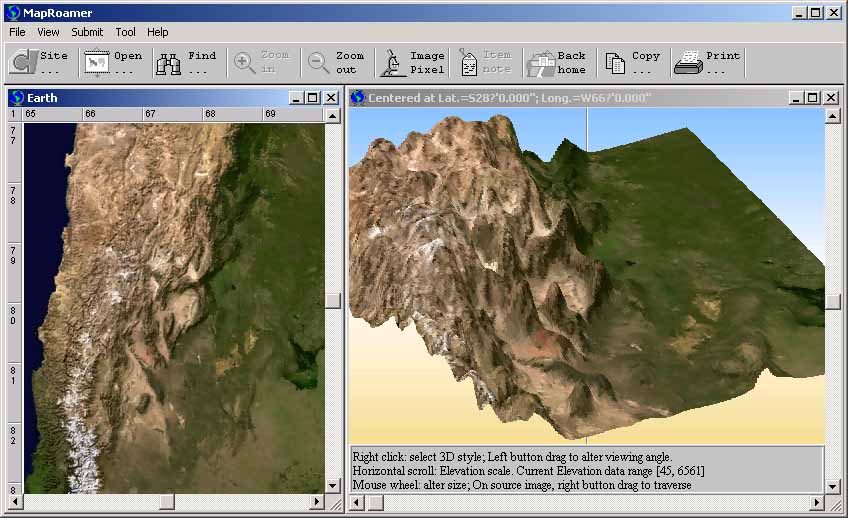Viewport: 848px width, 518px height.
Task: Click the MapRoamer title bar globe icon
Action: click(x=14, y=12)
